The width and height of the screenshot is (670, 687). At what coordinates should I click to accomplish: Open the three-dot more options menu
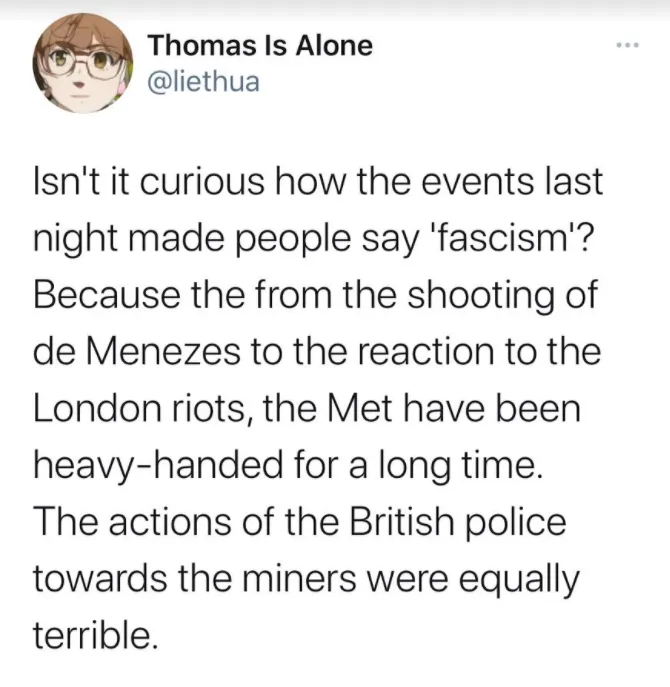pyautogui.click(x=627, y=45)
